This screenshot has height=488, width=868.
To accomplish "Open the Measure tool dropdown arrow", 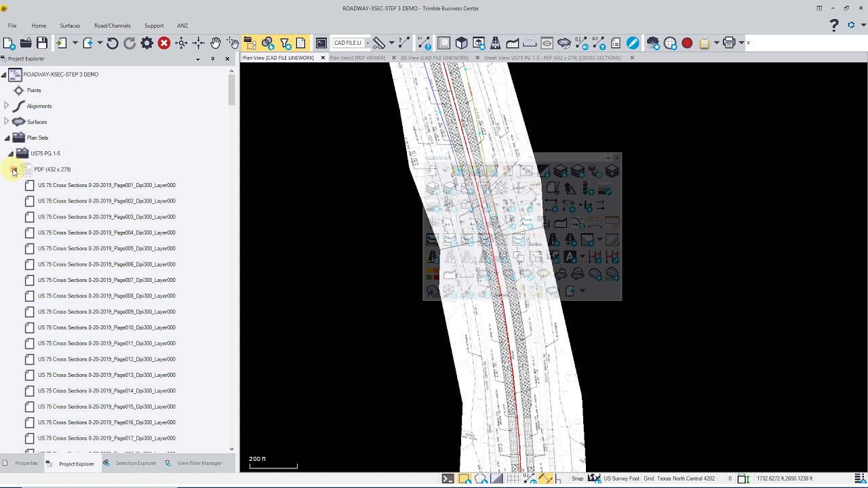I will [x=391, y=43].
